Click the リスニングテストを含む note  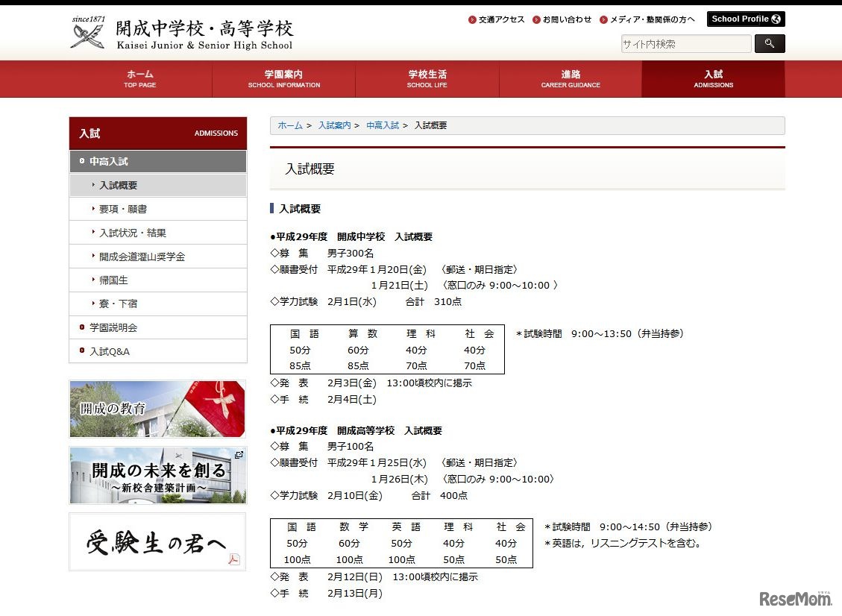tap(623, 543)
